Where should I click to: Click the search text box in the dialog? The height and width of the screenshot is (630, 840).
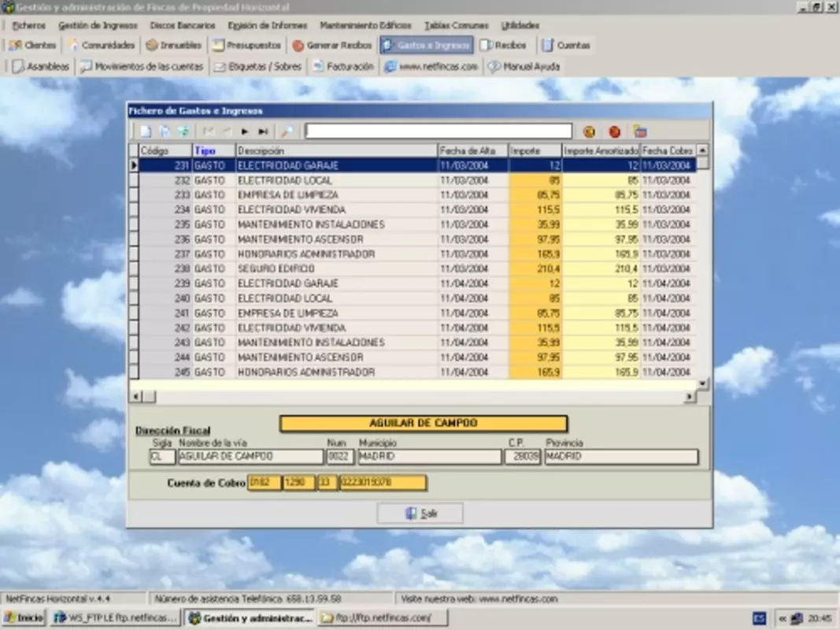point(439,131)
